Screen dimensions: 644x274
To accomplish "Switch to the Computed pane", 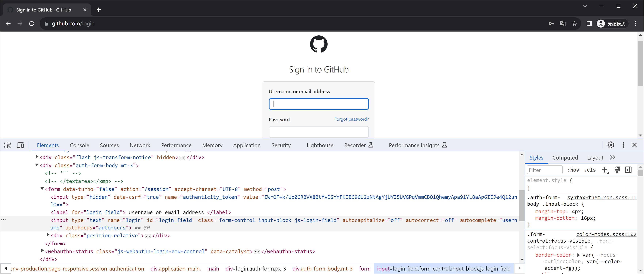I will pos(565,158).
